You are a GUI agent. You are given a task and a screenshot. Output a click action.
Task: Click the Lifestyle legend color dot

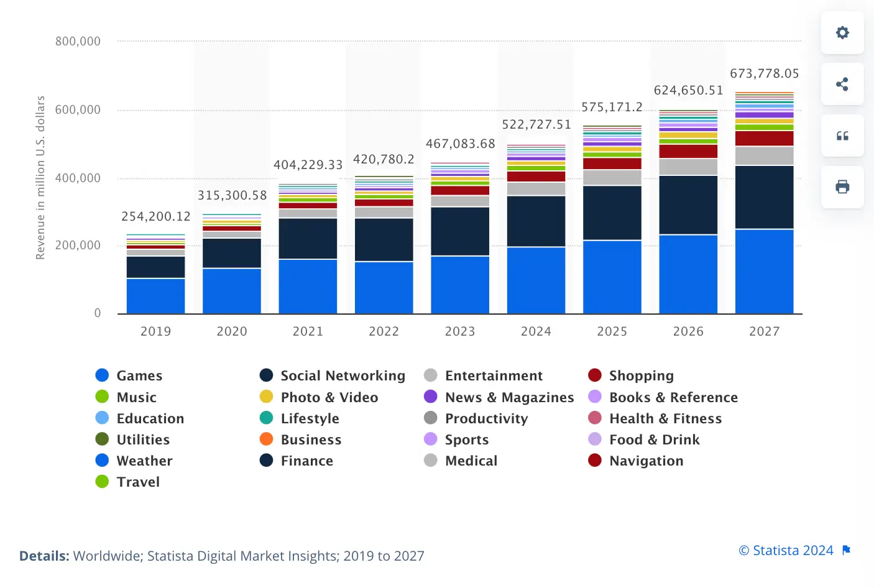(266, 418)
